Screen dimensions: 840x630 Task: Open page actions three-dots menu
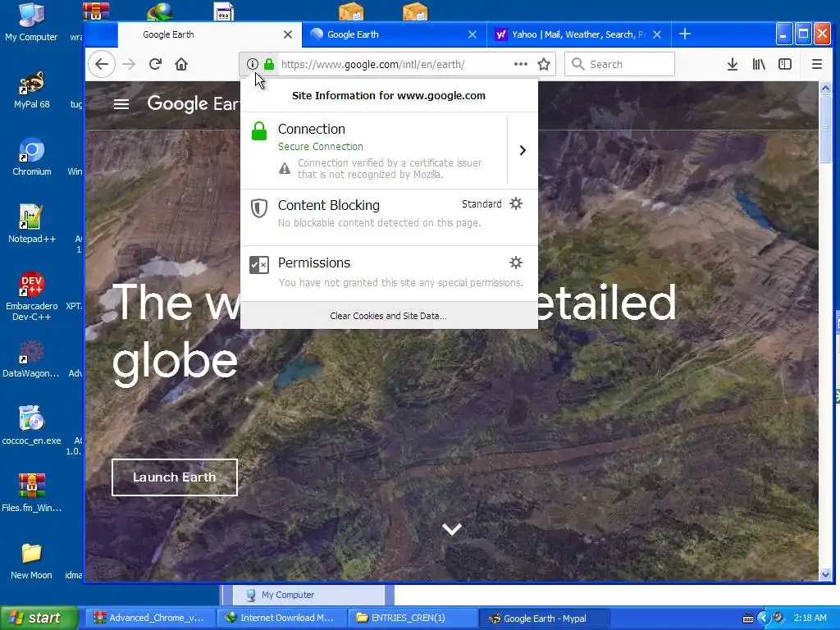[521, 64]
